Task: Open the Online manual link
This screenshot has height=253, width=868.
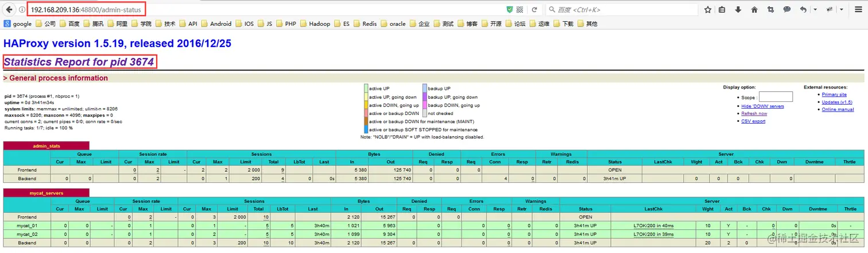Action: click(838, 109)
